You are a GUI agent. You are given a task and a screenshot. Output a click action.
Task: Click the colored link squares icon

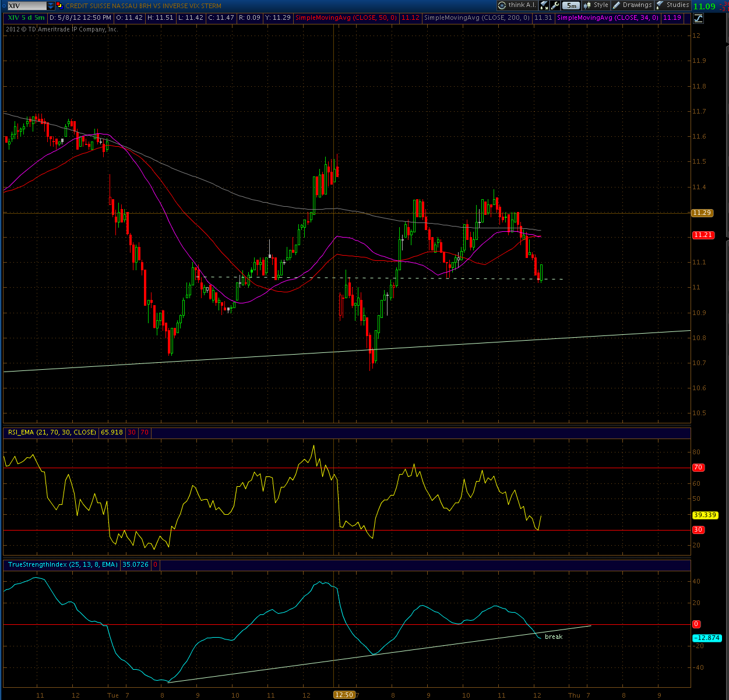click(60, 5)
